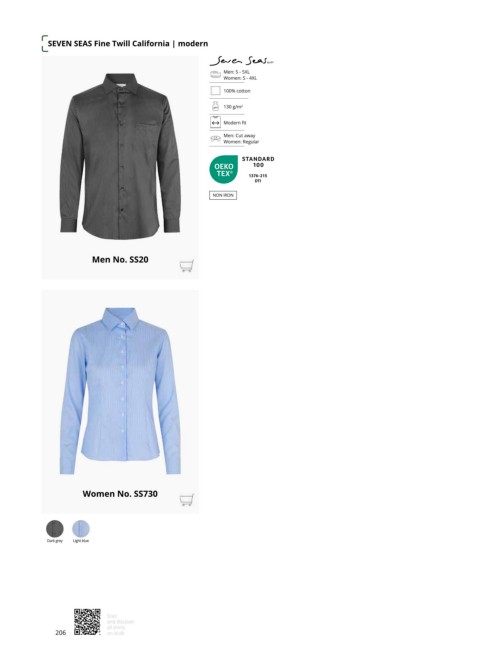The height and width of the screenshot is (648, 480).
Task: Click the Seven Seas signature logo
Action: [x=241, y=61]
